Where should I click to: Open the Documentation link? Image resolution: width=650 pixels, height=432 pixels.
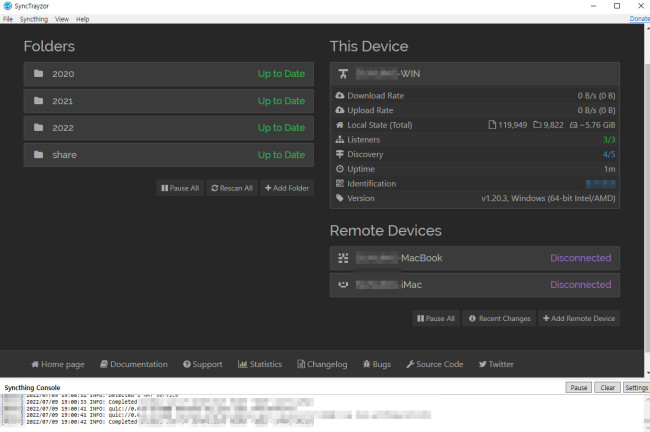tap(134, 364)
